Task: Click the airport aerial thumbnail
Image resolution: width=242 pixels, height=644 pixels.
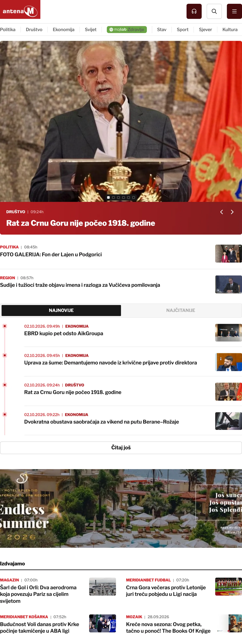Action: point(102,586)
